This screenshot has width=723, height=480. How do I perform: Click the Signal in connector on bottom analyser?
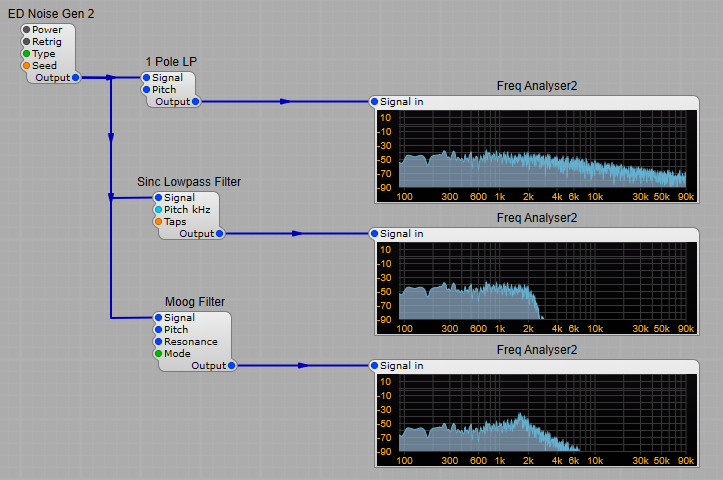(x=375, y=366)
